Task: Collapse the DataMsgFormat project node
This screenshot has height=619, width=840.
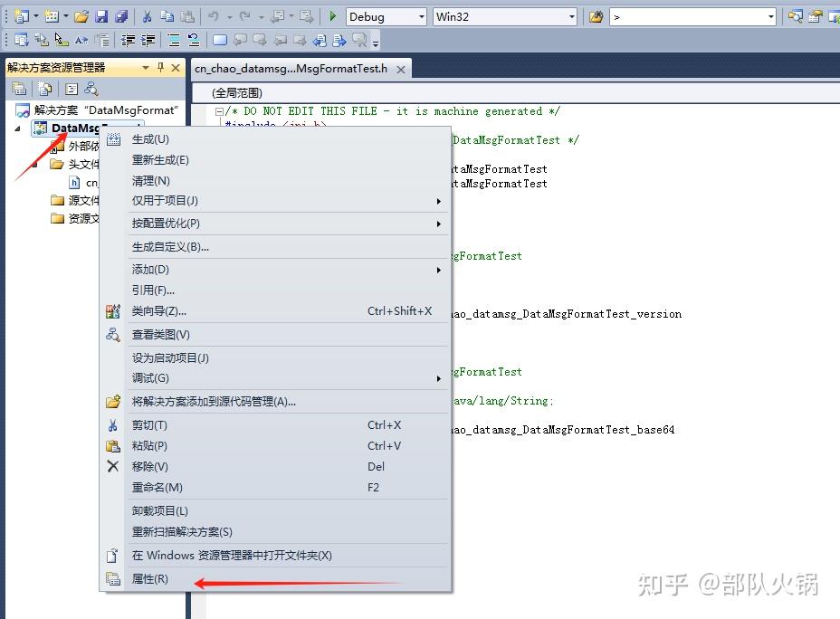Action: 19,129
